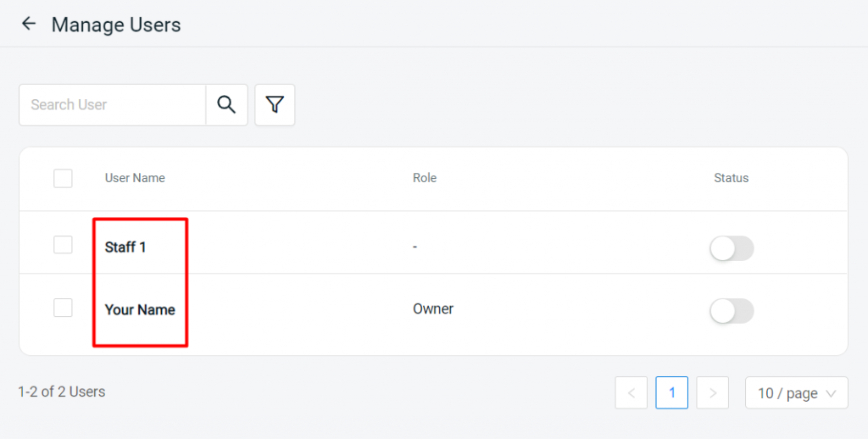Select page 1 in the pagination
Screen dimensions: 868x439
671,392
